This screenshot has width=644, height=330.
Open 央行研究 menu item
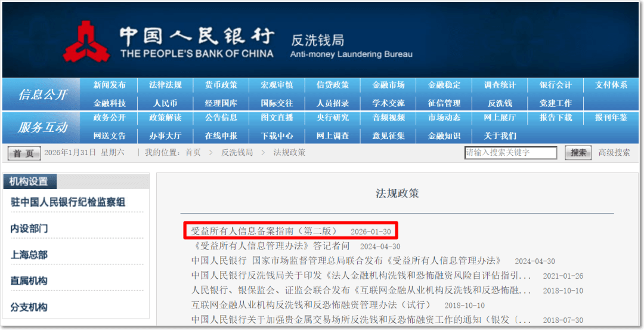[x=333, y=118]
